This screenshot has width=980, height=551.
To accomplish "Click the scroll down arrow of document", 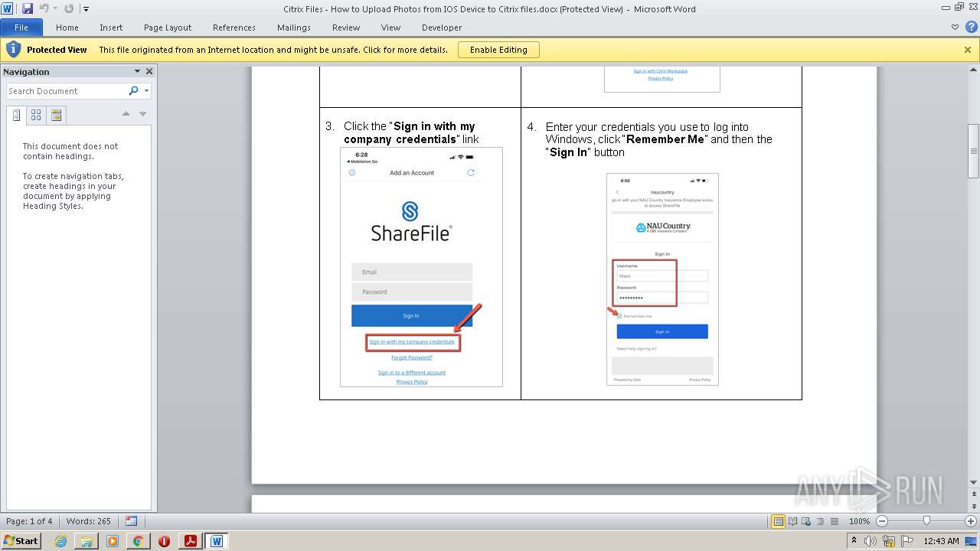I will point(974,482).
